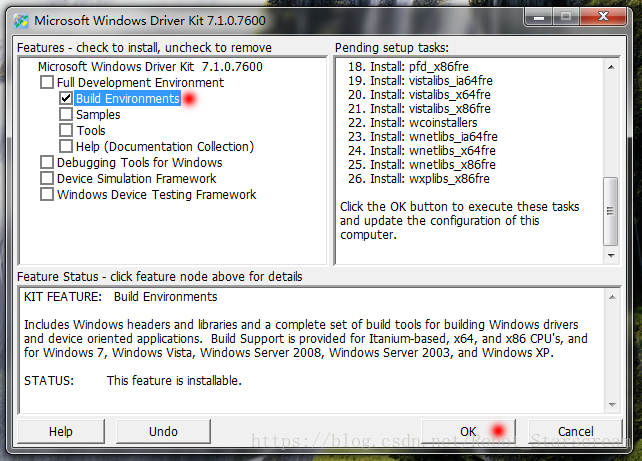The image size is (642, 461).
Task: Click 'This feature is installable.' status text
Action: [174, 380]
